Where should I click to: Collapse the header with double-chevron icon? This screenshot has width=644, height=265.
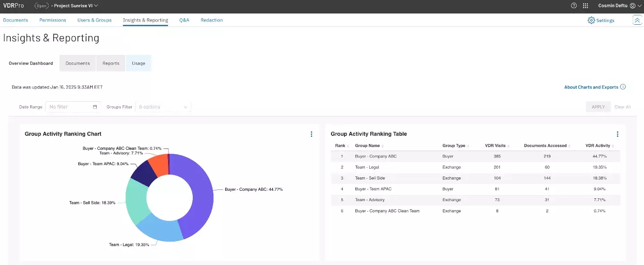(637, 20)
